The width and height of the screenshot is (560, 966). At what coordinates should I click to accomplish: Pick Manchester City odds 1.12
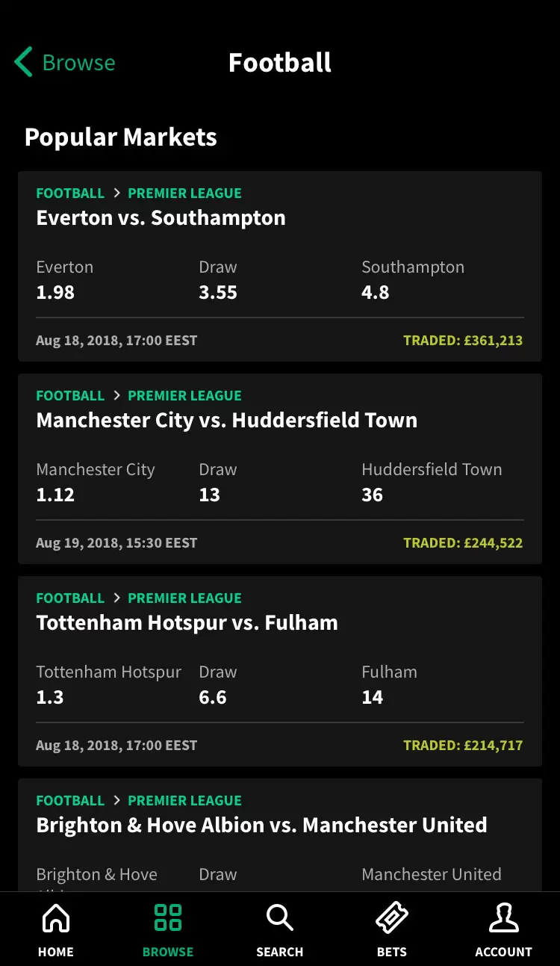(x=56, y=495)
